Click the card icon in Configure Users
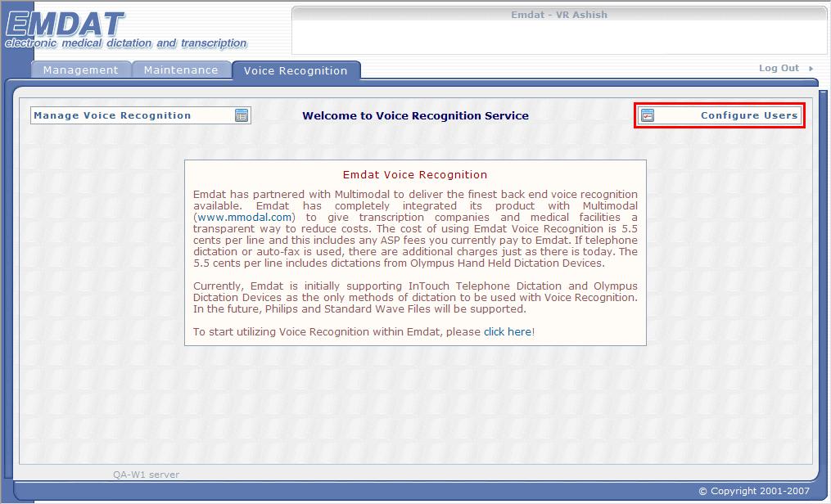 648,115
